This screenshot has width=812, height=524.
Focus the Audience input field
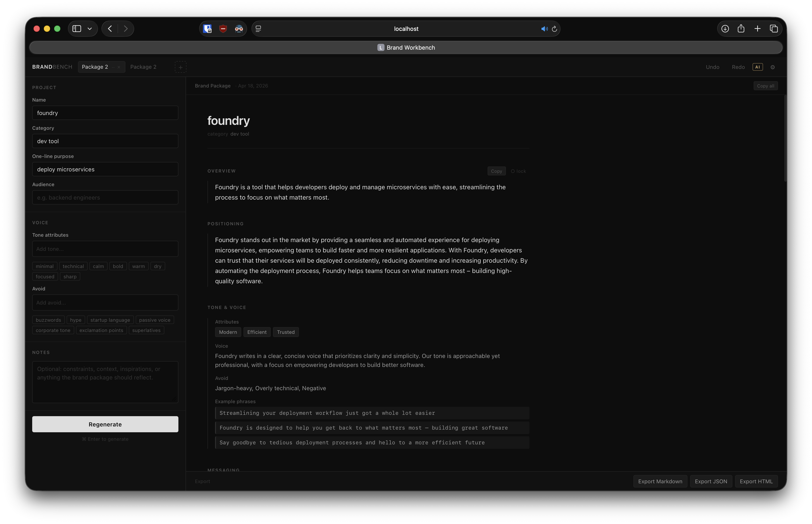tap(105, 198)
